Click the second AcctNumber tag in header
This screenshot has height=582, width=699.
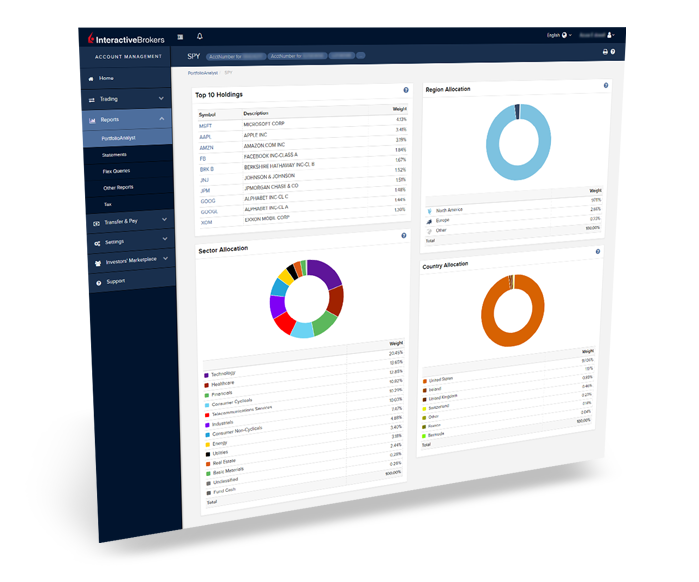pos(297,56)
